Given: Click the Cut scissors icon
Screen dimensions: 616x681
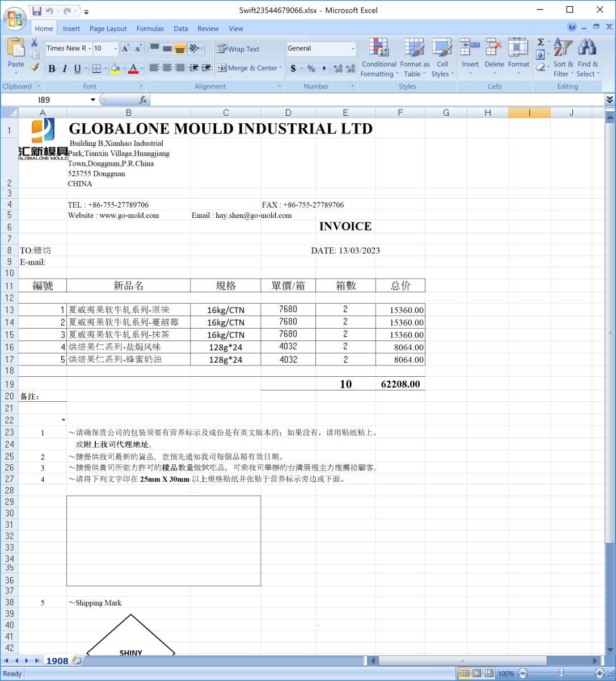Looking at the screenshot, I should [35, 43].
